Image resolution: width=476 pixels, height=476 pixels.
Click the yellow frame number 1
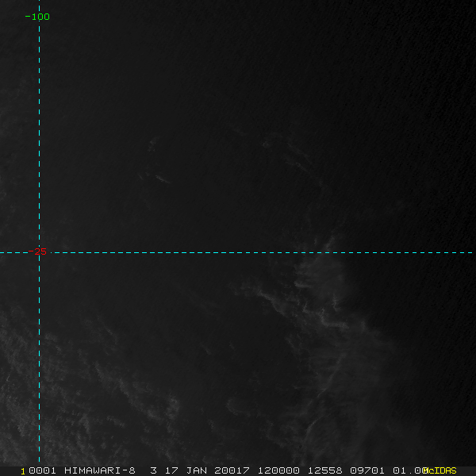pyautogui.click(x=23, y=471)
